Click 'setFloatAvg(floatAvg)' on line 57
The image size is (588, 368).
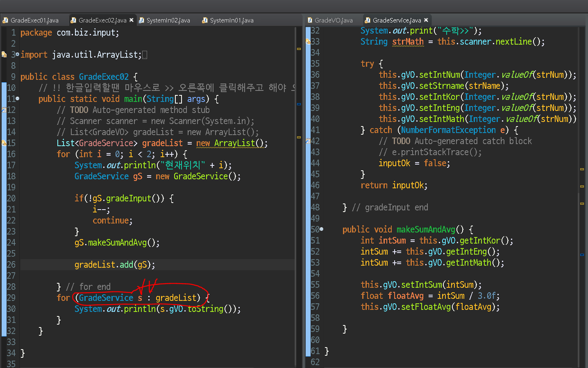(448, 307)
